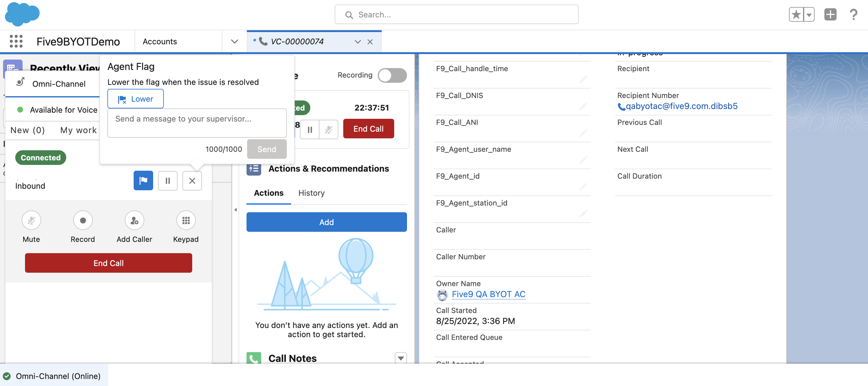Add a new action
This screenshot has width=868, height=386.
click(x=326, y=222)
